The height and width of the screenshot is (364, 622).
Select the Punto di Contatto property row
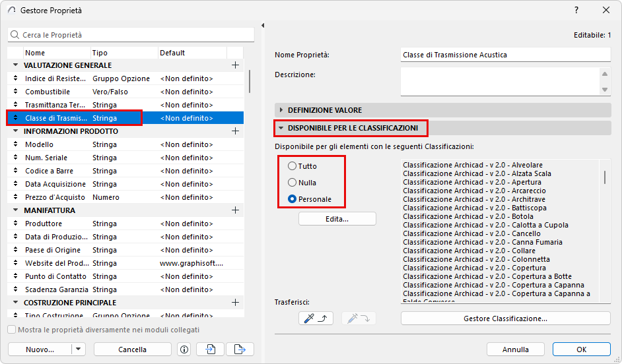[x=125, y=276]
